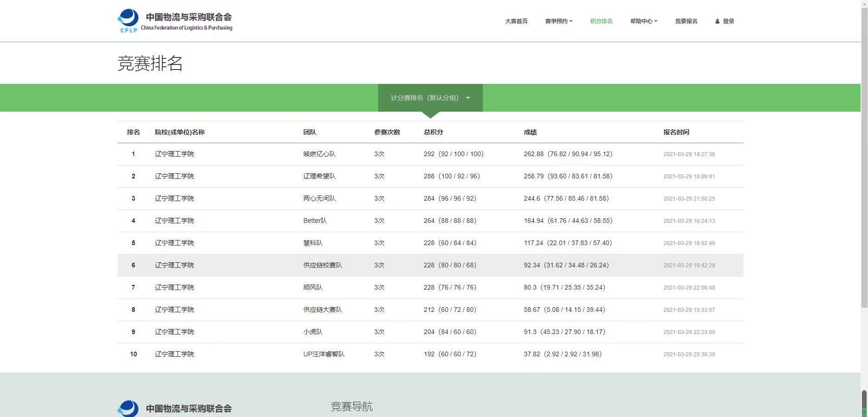Click the 竞赛排名 page title

pyautogui.click(x=150, y=63)
